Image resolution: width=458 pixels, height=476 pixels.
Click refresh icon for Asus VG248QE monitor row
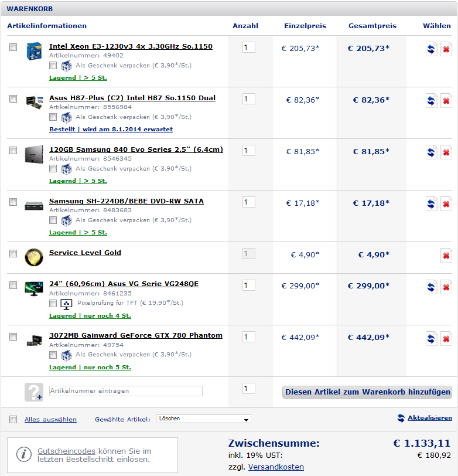click(x=431, y=287)
